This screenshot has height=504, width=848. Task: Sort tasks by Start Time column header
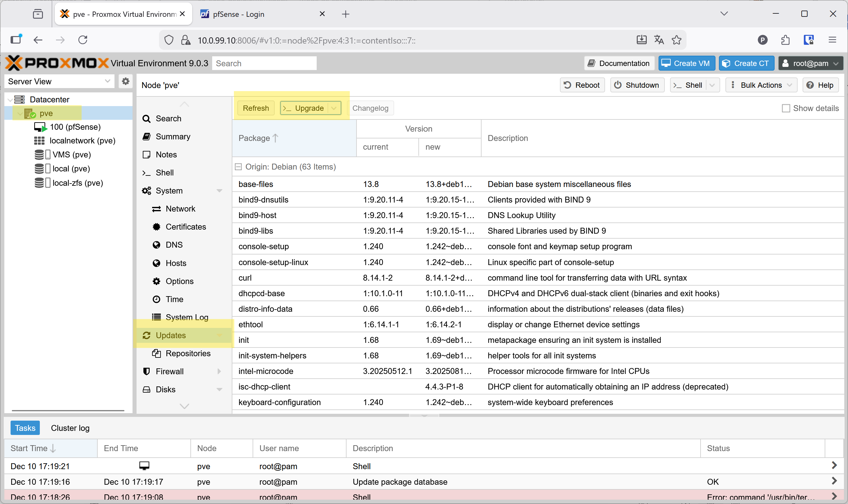[51, 448]
